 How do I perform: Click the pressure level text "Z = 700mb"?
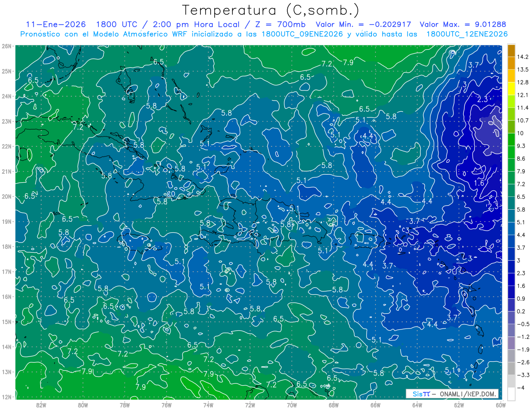click(x=280, y=24)
